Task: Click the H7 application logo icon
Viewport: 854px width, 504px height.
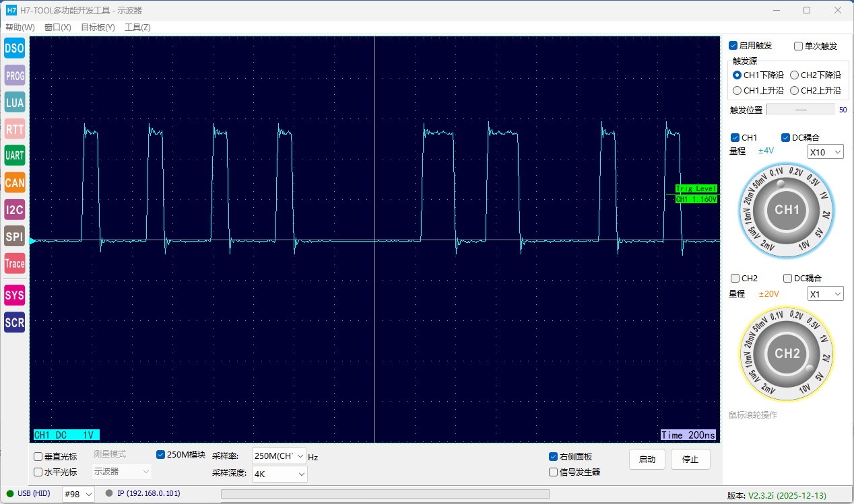Action: click(x=11, y=10)
